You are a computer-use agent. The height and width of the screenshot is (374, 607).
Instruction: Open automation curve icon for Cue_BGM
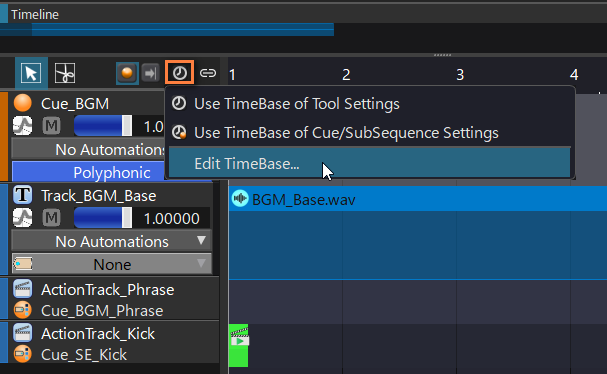[22, 126]
